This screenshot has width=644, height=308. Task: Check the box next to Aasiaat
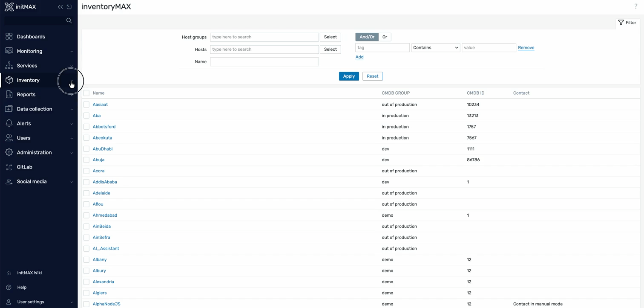point(86,105)
